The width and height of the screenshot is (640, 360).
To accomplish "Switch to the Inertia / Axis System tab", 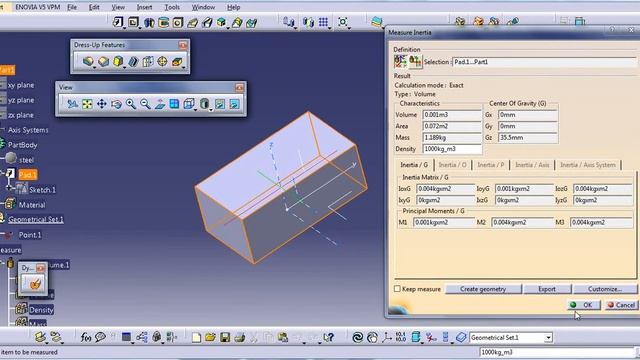I will click(588, 165).
